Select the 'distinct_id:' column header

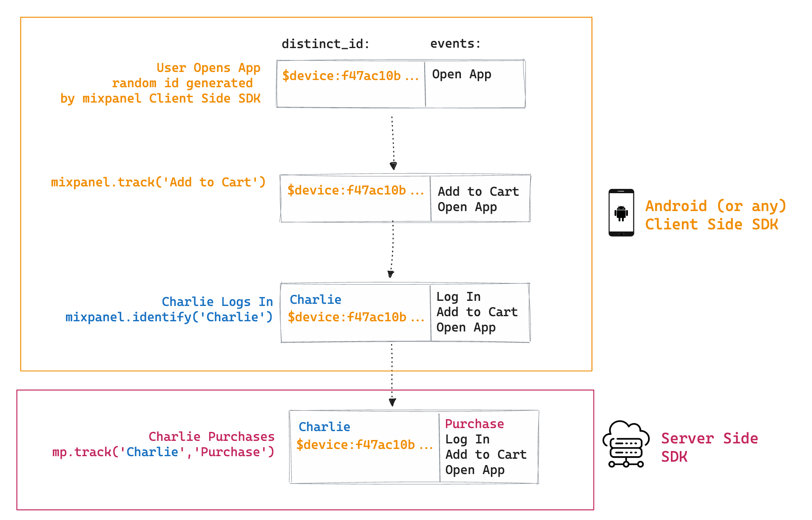(326, 44)
